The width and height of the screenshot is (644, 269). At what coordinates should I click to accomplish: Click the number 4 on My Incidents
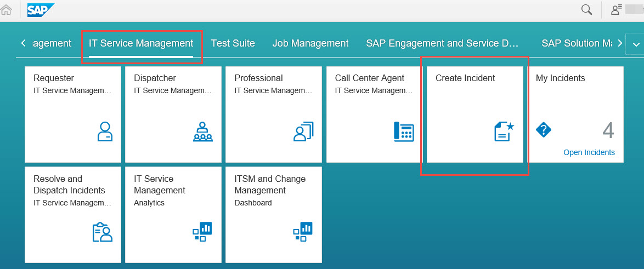tap(608, 131)
